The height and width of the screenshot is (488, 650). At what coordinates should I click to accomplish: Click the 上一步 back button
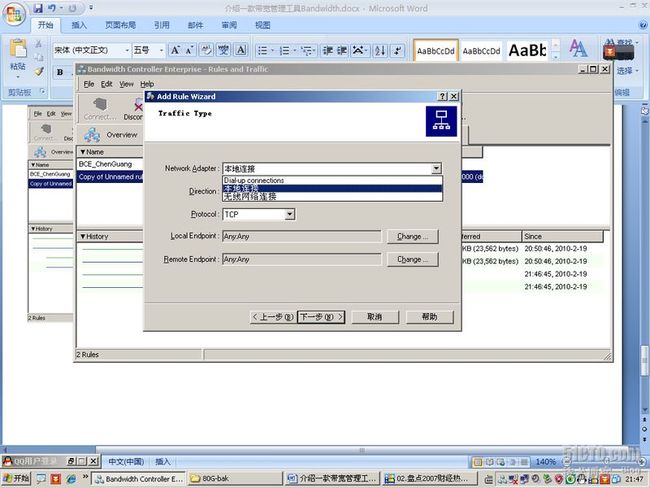[273, 317]
